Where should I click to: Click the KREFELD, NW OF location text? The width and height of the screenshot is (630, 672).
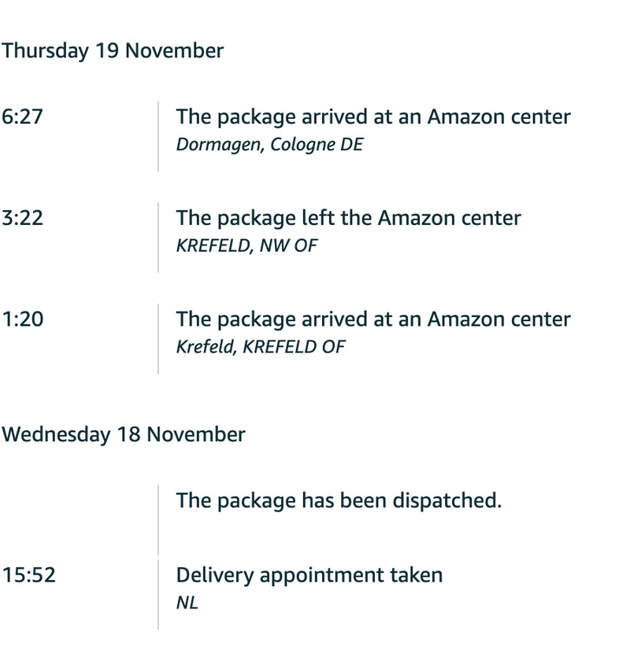246,246
